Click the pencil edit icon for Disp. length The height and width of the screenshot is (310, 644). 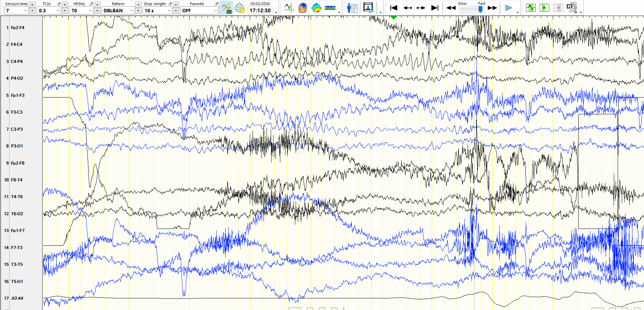coord(170,4)
